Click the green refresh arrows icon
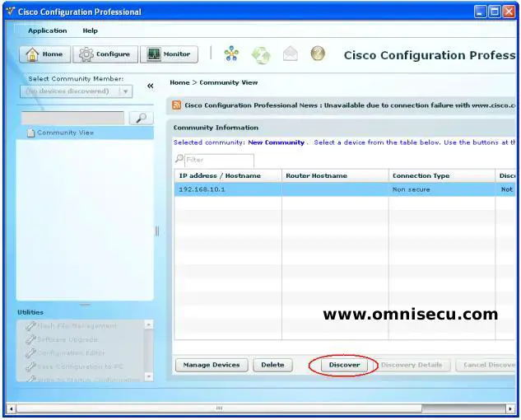This screenshot has height=420, width=521. [261, 55]
